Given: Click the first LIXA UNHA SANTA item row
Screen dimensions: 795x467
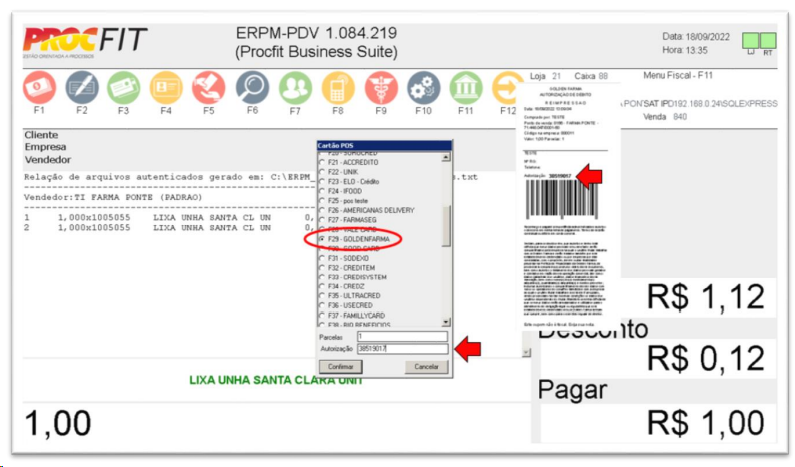Looking at the screenshot, I should pyautogui.click(x=169, y=217).
